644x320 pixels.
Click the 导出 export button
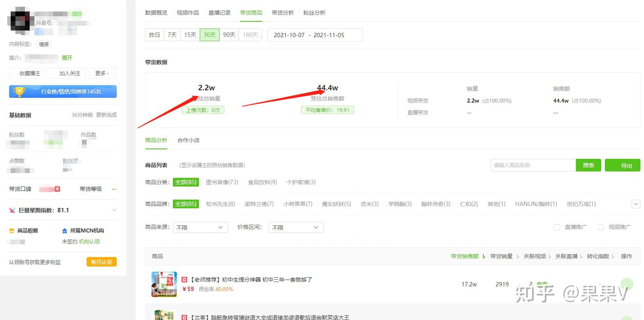[x=623, y=165]
